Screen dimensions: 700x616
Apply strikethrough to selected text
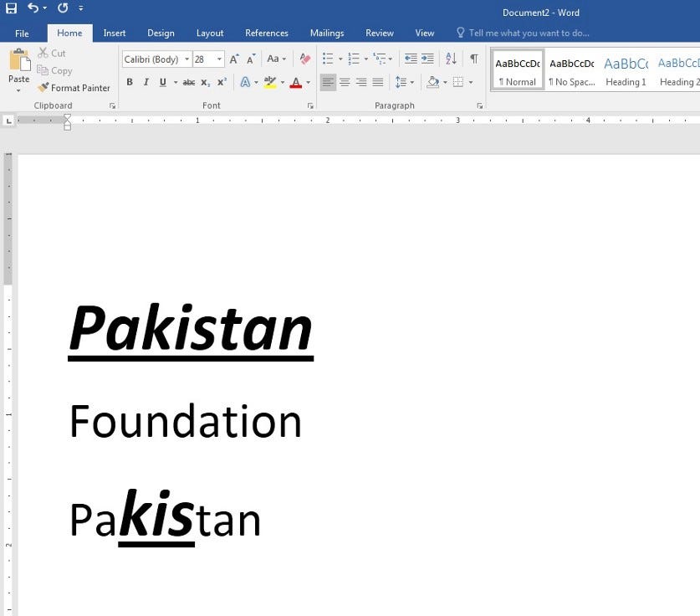[189, 82]
